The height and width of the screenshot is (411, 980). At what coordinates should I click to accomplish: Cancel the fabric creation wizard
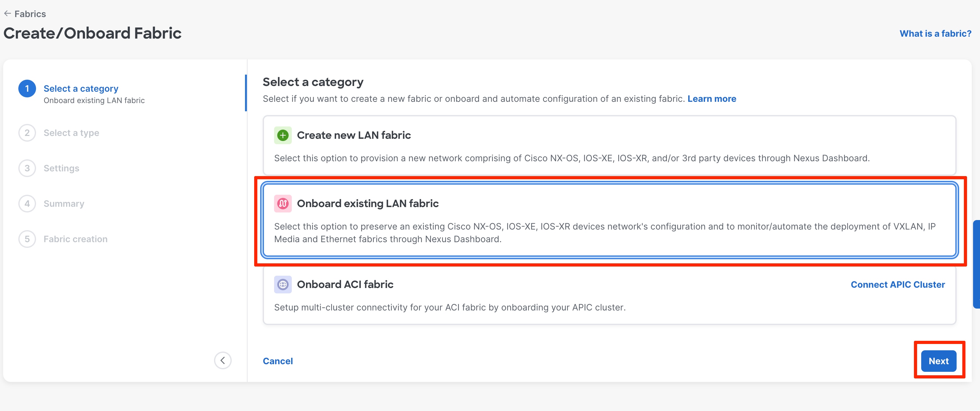278,361
